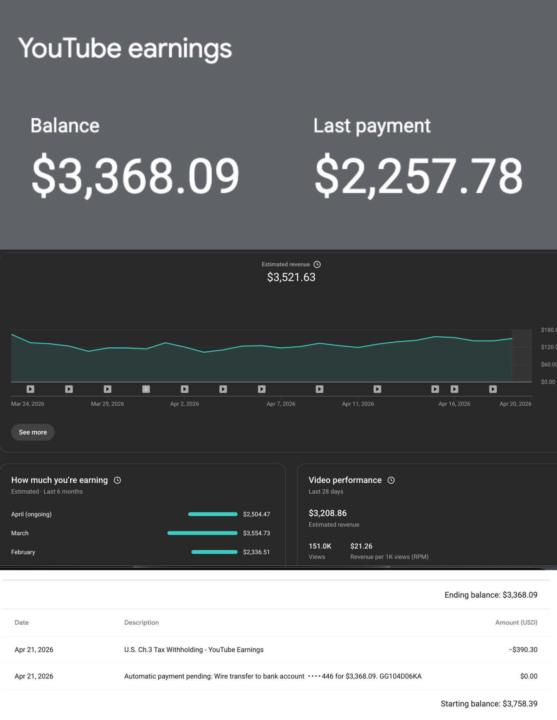Image resolution: width=557 pixels, height=720 pixels.
Task: Select U.S. Ch.3 Tax Withholding transaction description
Action: click(x=194, y=649)
